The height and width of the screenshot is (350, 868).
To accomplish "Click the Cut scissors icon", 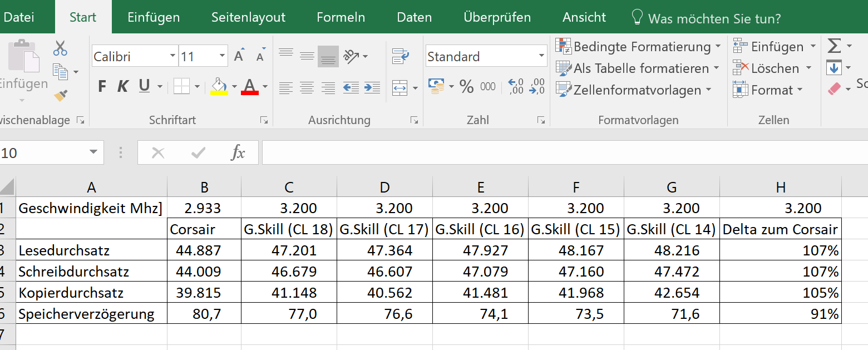I will point(60,48).
